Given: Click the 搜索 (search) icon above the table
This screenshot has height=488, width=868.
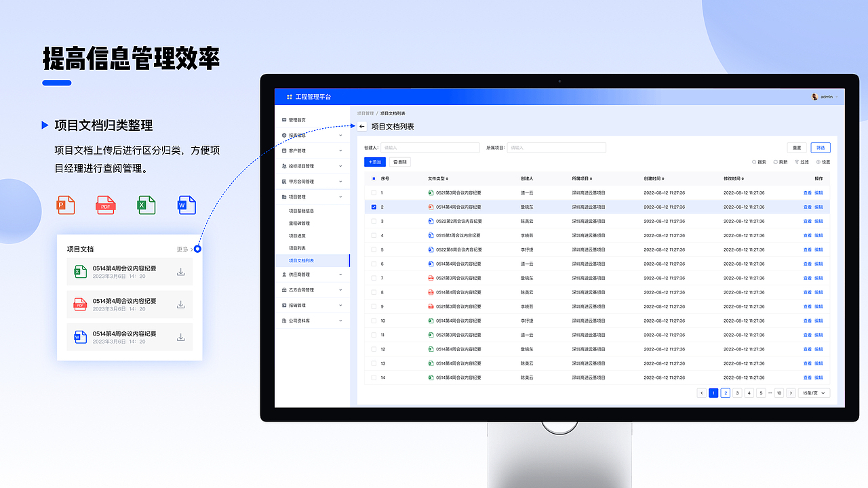Looking at the screenshot, I should pos(754,161).
